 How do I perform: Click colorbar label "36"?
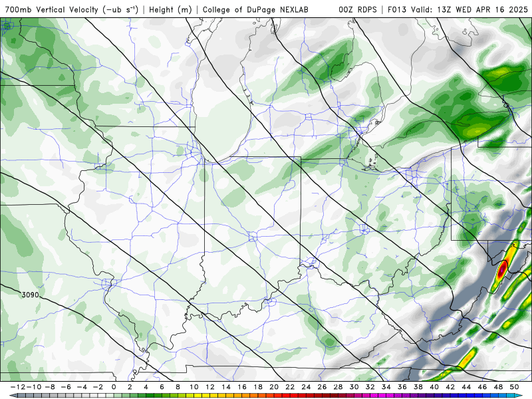pos(402,387)
